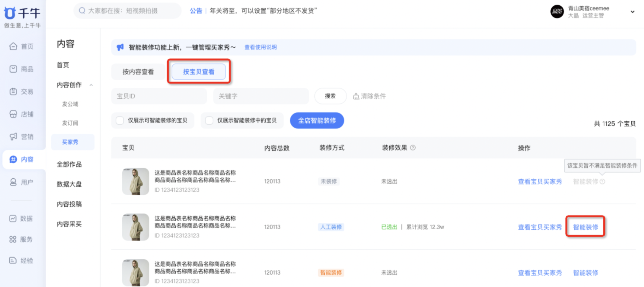644x287 pixels.
Task: Open 全部作品 menu item
Action: 69,164
